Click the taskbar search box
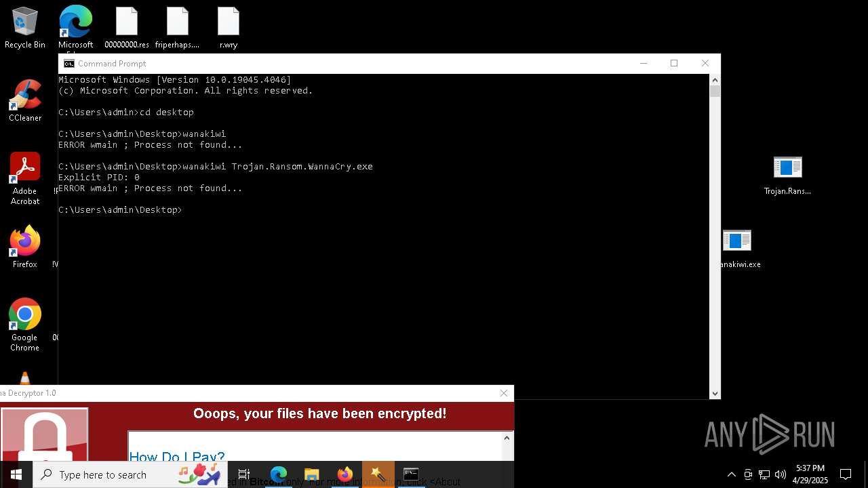This screenshot has width=868, height=488. tap(131, 474)
